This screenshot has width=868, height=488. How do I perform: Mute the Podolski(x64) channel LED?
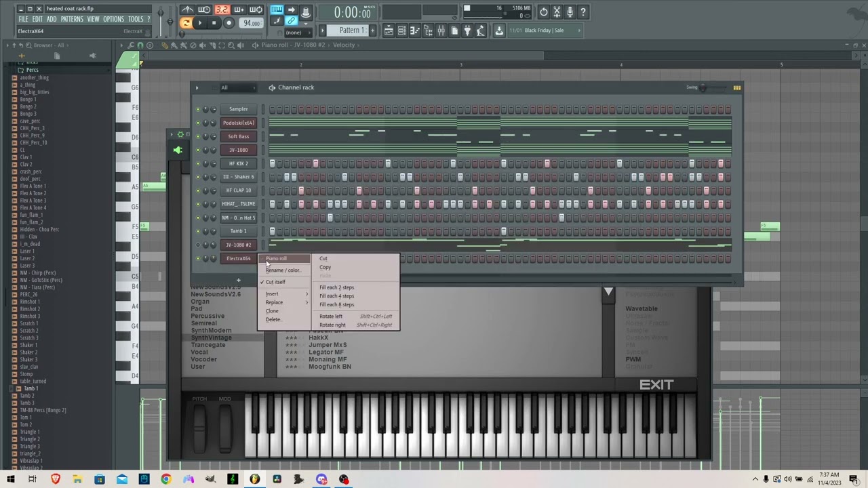(198, 123)
